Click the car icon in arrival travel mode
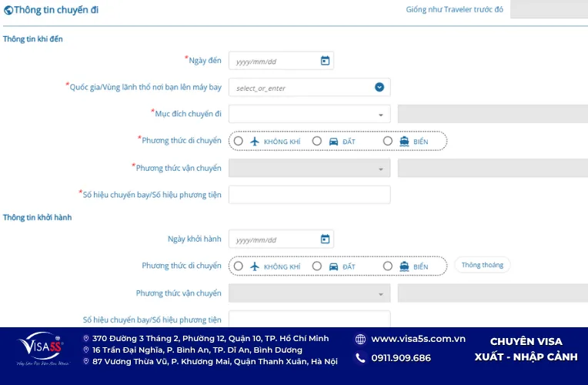The width and height of the screenshot is (588, 385). coord(333,142)
